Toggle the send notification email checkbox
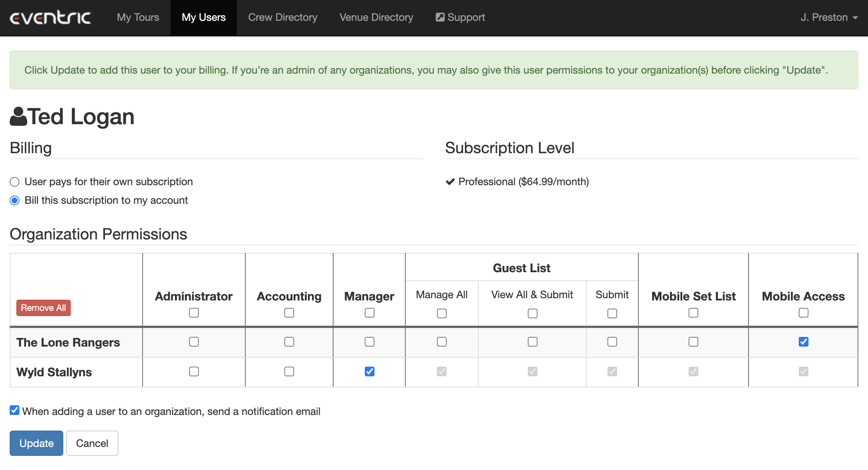 click(15, 410)
